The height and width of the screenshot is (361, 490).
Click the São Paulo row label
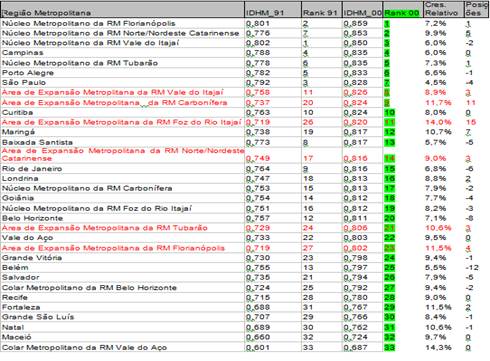(24, 82)
